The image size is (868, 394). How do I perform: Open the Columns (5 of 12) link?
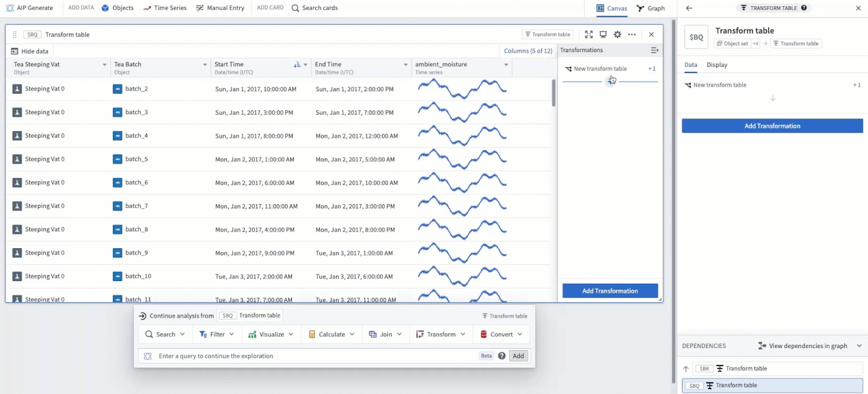click(x=528, y=51)
